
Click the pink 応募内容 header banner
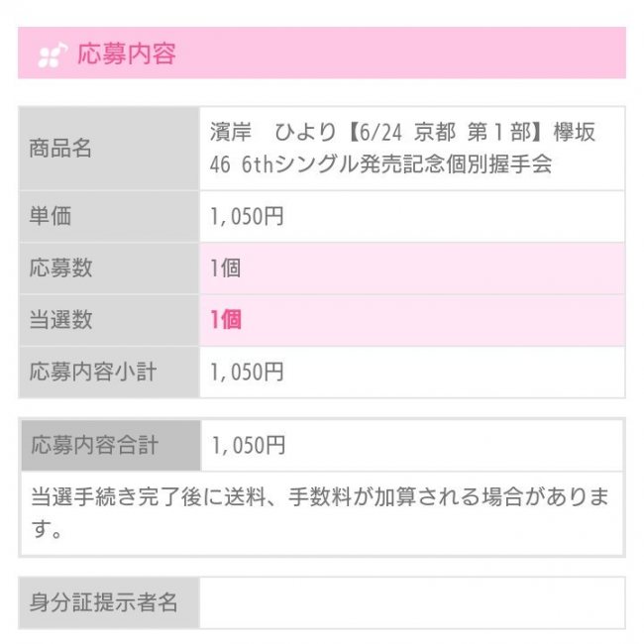pyautogui.click(x=322, y=53)
